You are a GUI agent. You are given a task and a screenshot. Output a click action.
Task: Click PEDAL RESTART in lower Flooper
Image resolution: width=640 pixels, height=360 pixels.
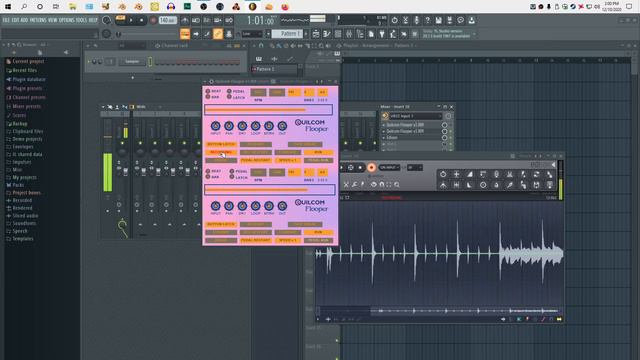(x=256, y=240)
